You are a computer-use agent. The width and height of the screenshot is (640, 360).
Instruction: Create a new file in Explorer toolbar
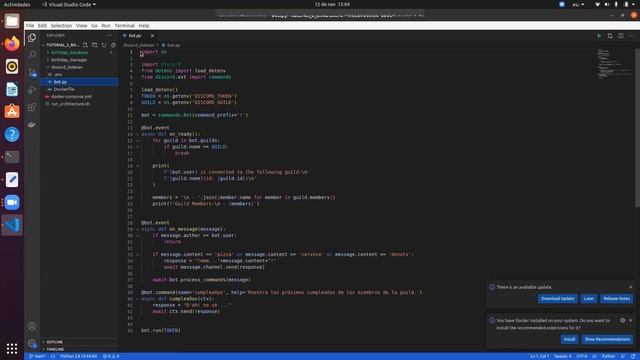(85, 45)
